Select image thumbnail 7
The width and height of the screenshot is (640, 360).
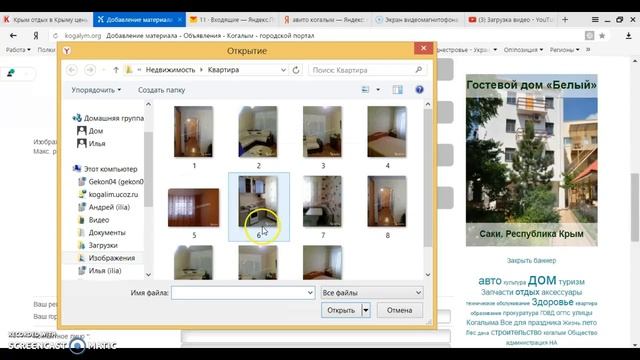pos(322,201)
